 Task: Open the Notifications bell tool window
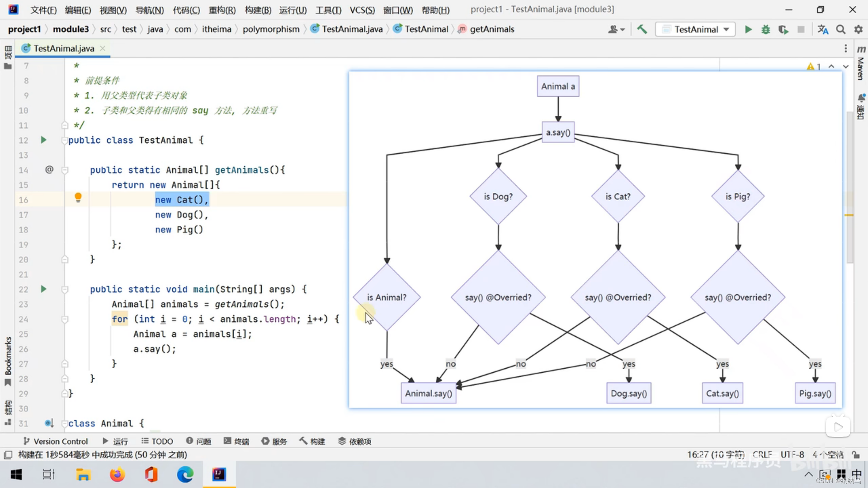pos(861,107)
